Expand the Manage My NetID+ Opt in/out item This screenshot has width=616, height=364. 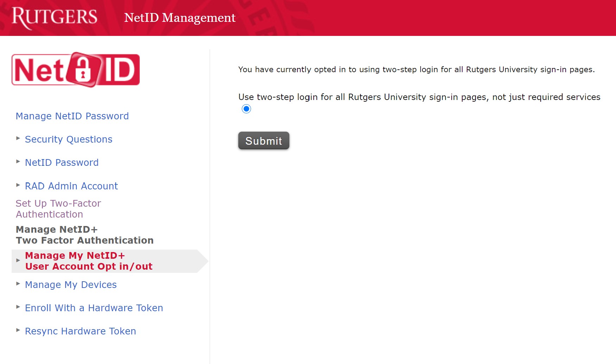pos(17,261)
